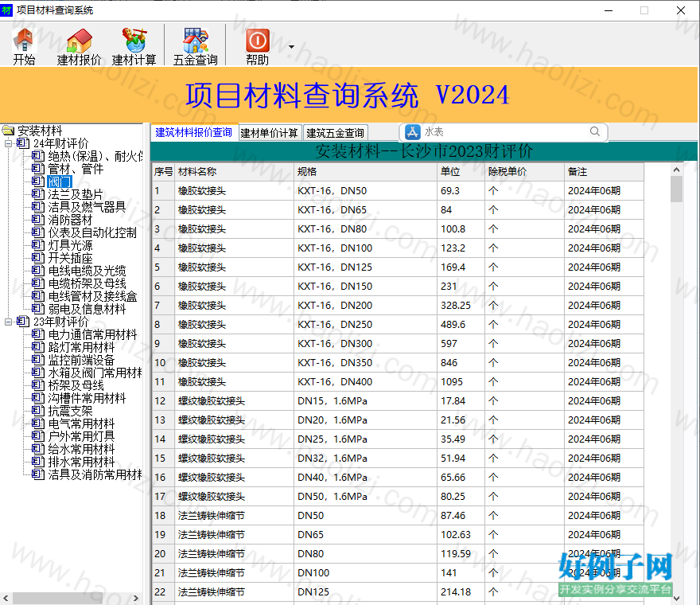Select 消防器材 tree item

click(x=70, y=220)
